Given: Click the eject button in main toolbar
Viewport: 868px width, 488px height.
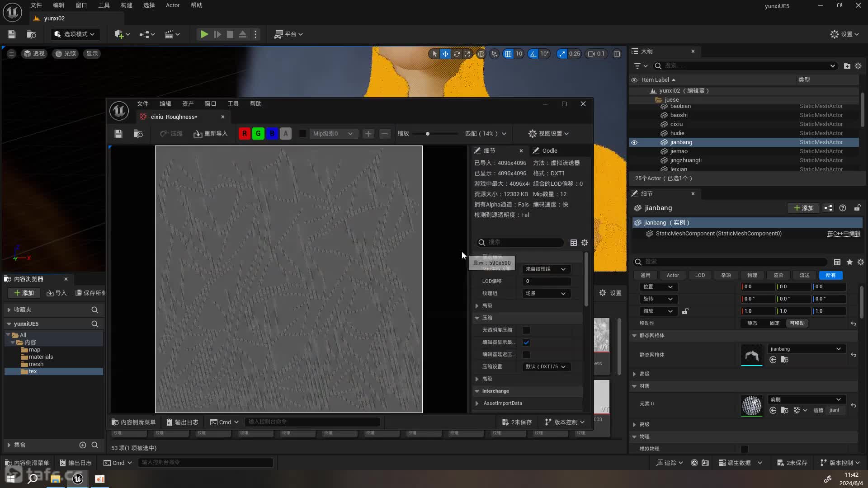Looking at the screenshot, I should (x=243, y=34).
